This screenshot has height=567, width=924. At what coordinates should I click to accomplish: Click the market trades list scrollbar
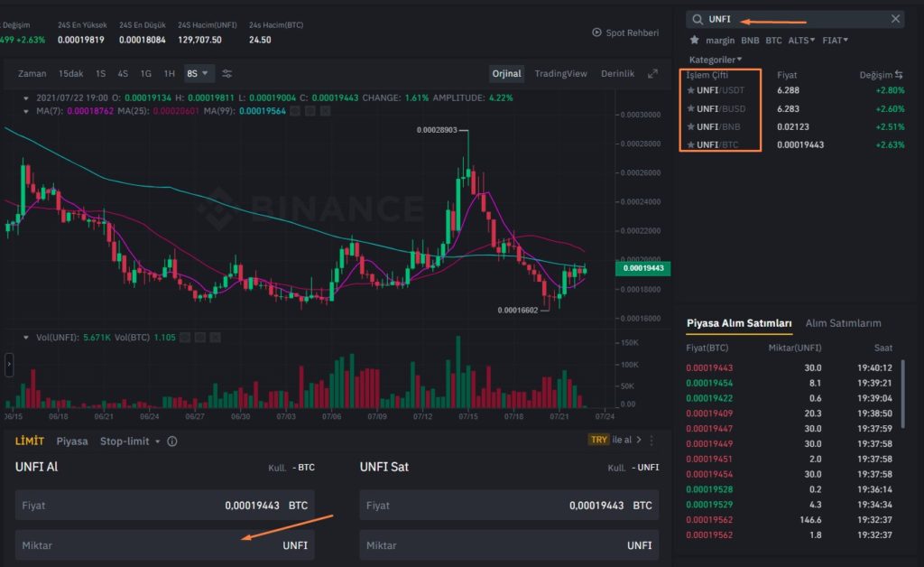click(x=902, y=394)
